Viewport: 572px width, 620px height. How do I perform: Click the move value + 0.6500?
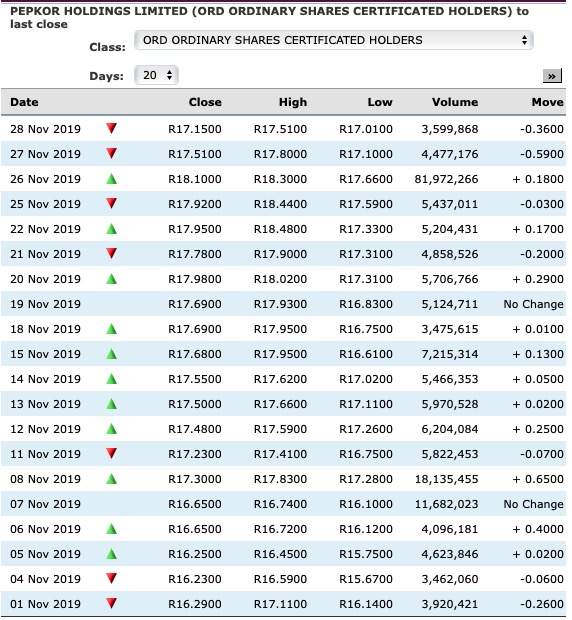pos(538,479)
